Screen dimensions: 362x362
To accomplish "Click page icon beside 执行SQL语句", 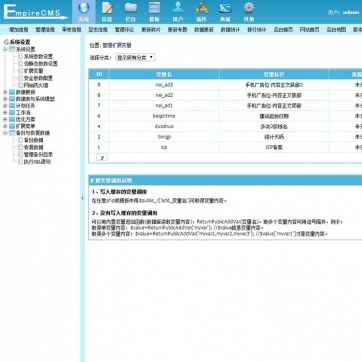I will (20, 162).
